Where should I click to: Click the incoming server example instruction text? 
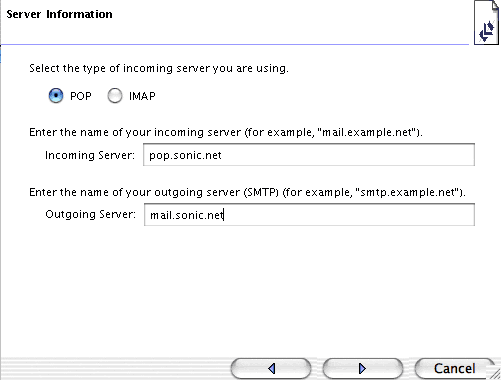pyautogui.click(x=226, y=132)
